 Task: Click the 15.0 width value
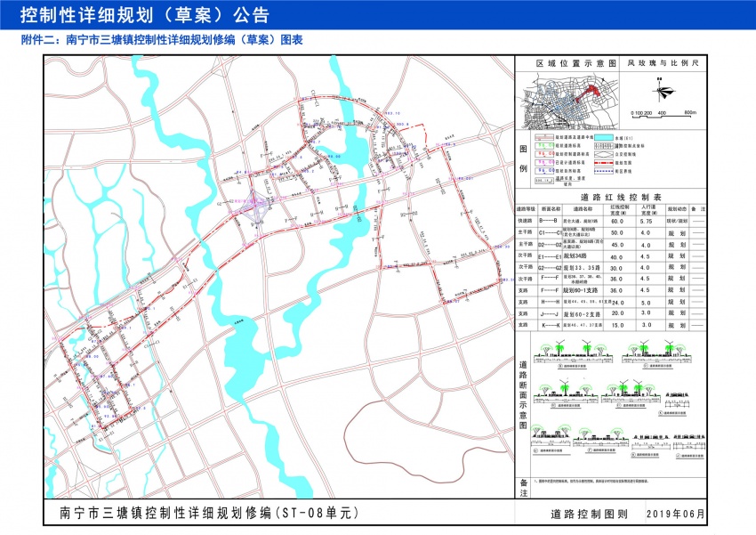pos(617,325)
